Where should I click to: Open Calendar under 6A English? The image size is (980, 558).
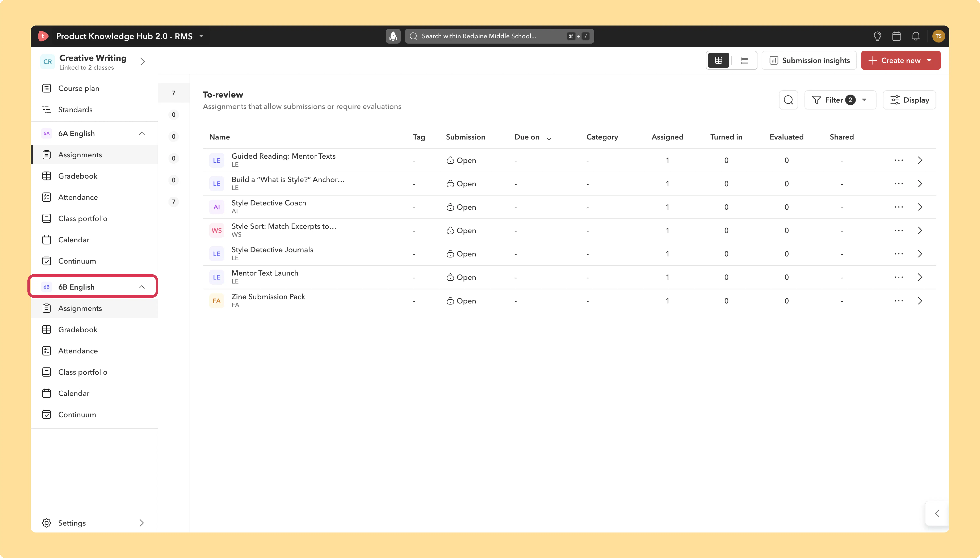[x=94, y=240]
